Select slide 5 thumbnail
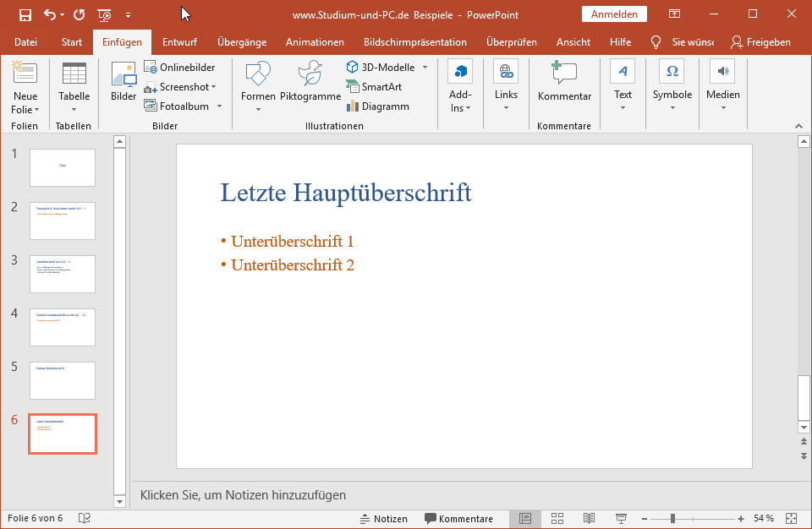Image resolution: width=812 pixels, height=529 pixels. [x=63, y=380]
